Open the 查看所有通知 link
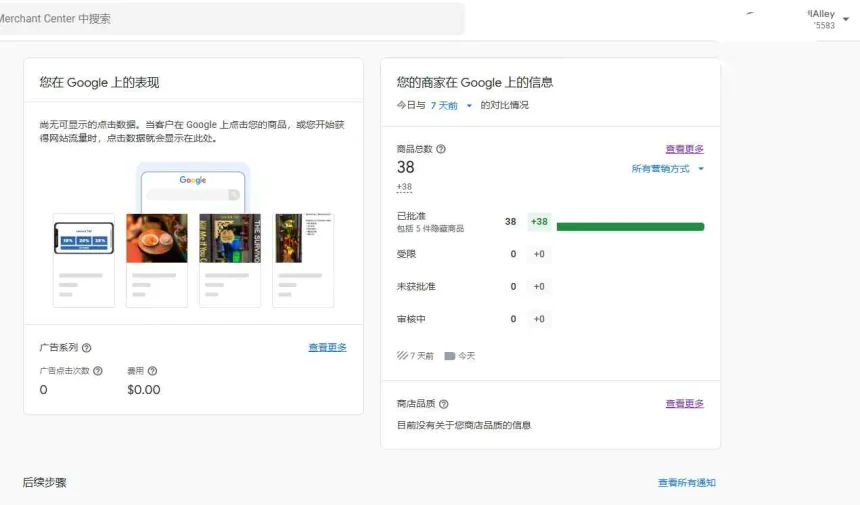Image resolution: width=860 pixels, height=505 pixels. (686, 483)
